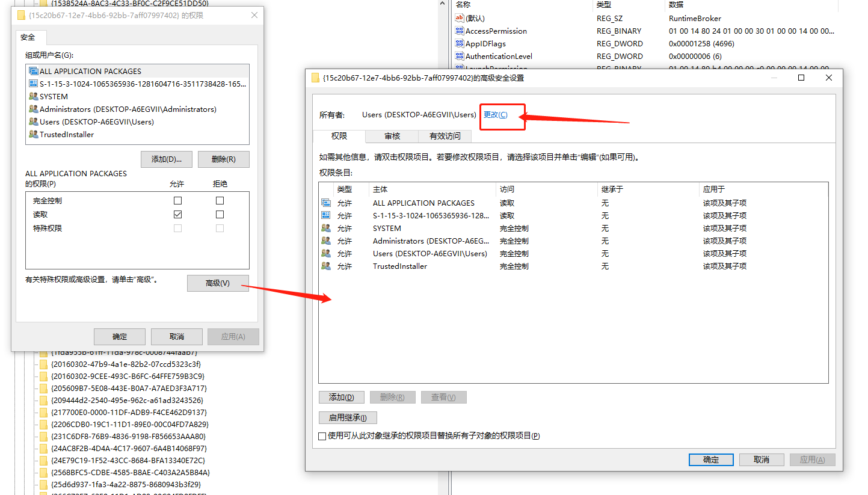The image size is (868, 495).
Task: Click 添加(D) button in advanced security
Action: click(x=341, y=398)
